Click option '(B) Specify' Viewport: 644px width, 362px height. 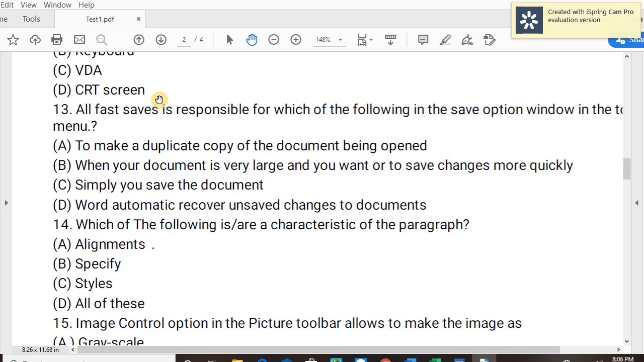coord(87,264)
